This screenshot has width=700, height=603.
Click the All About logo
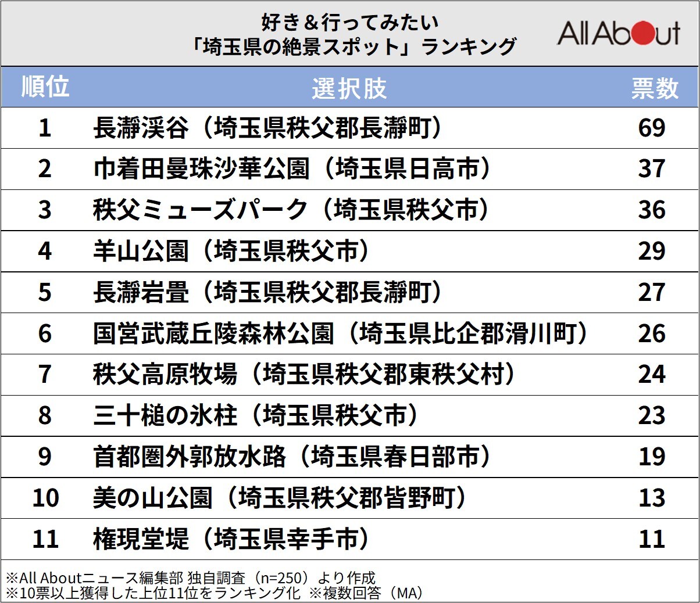click(618, 34)
